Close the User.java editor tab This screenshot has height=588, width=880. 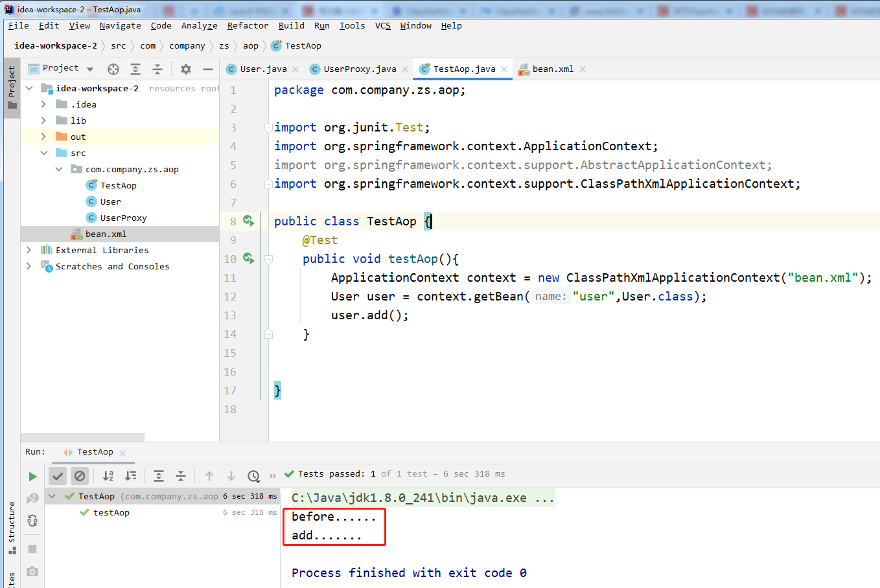tap(295, 69)
